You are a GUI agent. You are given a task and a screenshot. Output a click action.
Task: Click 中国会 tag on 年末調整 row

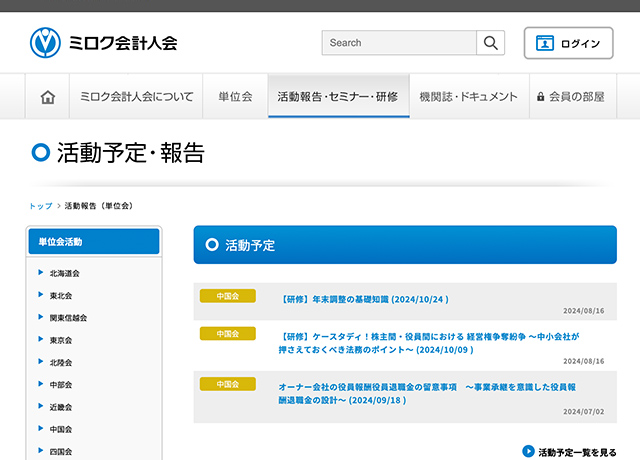tap(228, 296)
